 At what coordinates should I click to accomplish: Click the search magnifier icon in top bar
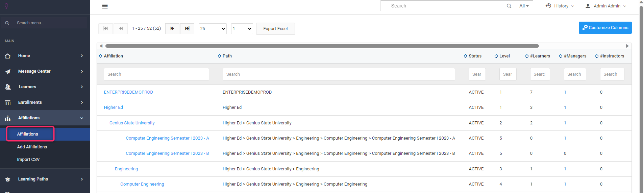click(x=509, y=6)
